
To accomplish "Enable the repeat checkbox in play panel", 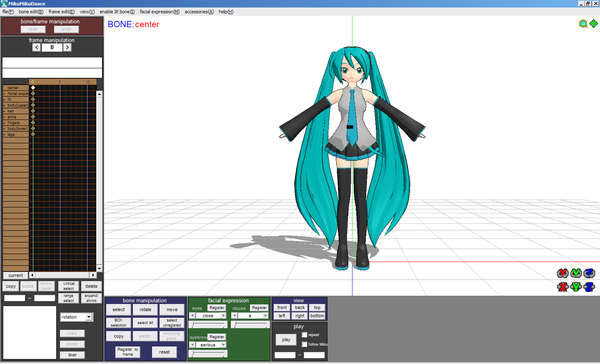I will click(304, 335).
